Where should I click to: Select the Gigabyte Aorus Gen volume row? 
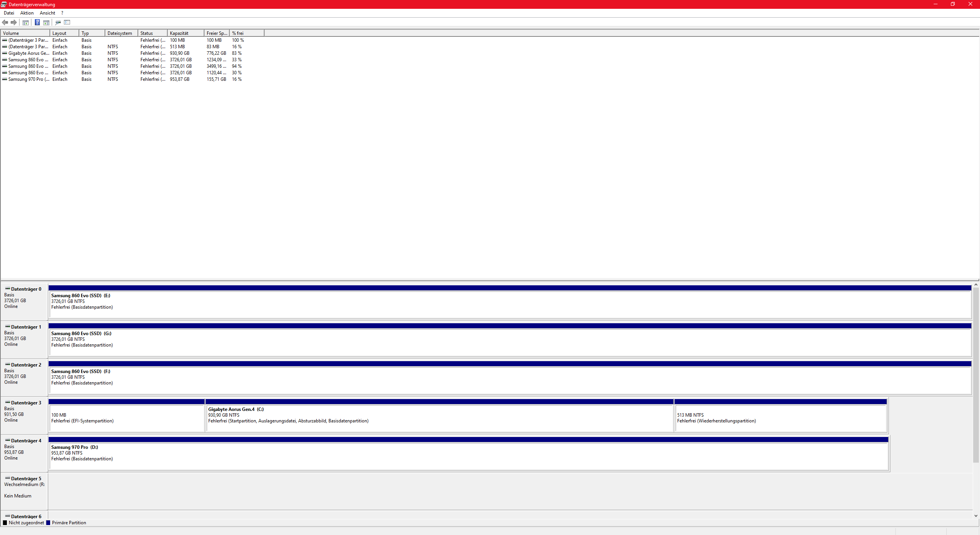(x=29, y=53)
